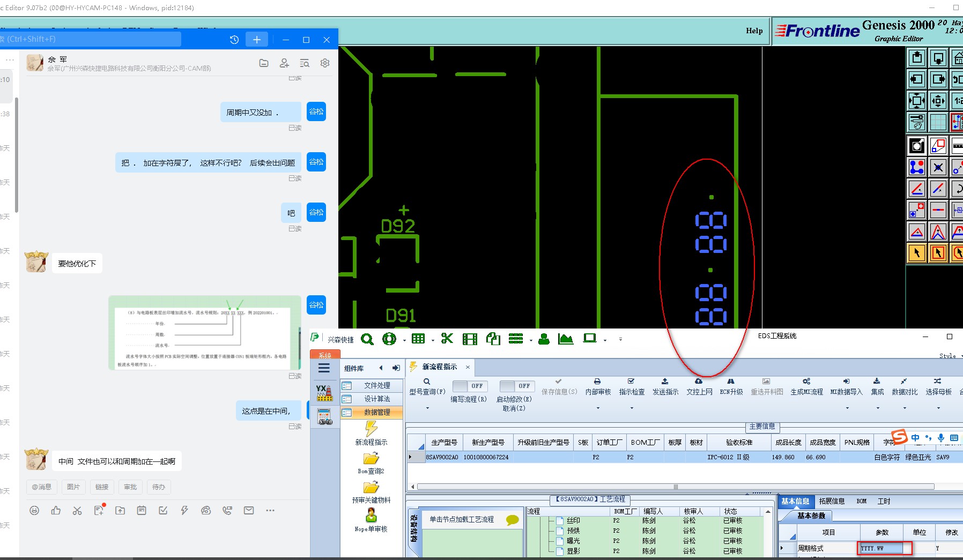Viewport: 963px width, 560px height.
Task: Expand the 型号查询(F) dropdown arrow
Action: click(x=427, y=408)
